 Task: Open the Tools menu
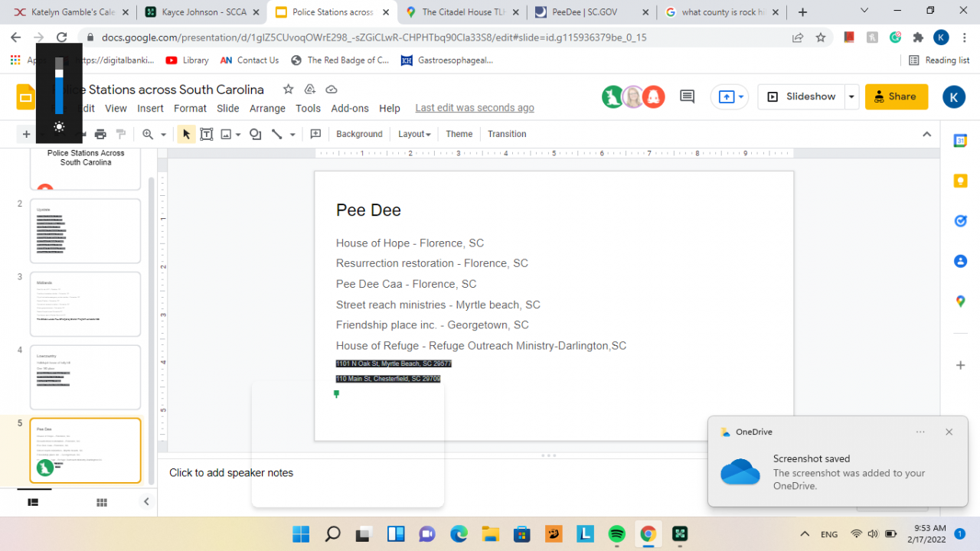click(308, 109)
